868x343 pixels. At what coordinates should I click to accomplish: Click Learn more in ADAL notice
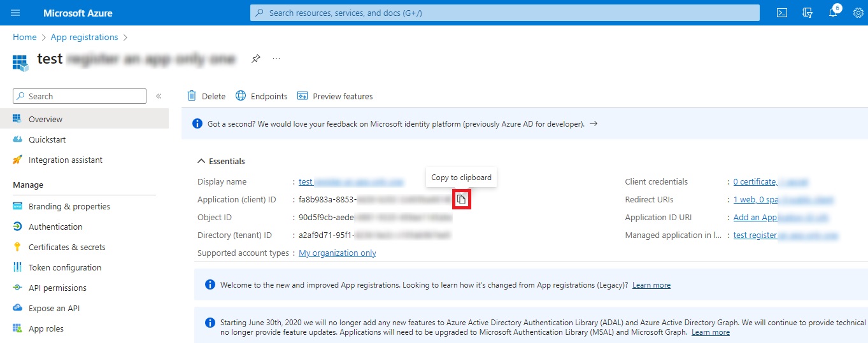pos(711,332)
